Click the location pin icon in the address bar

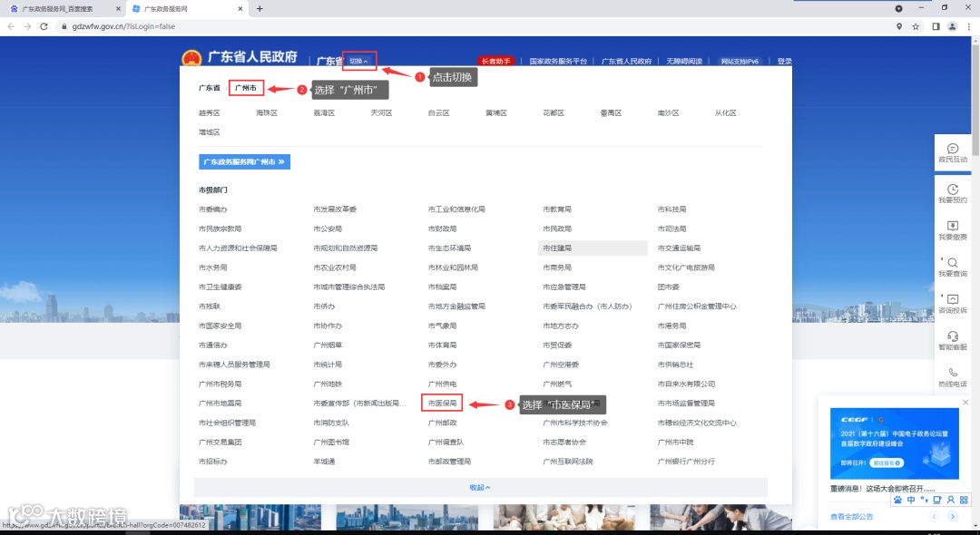(x=899, y=26)
